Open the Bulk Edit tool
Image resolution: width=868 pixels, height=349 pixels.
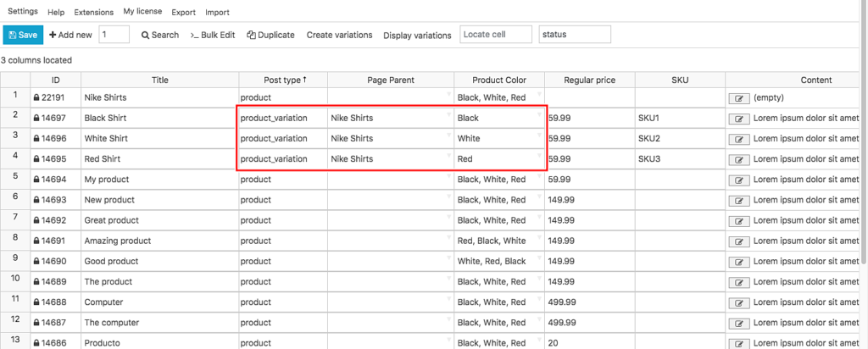[x=213, y=35]
